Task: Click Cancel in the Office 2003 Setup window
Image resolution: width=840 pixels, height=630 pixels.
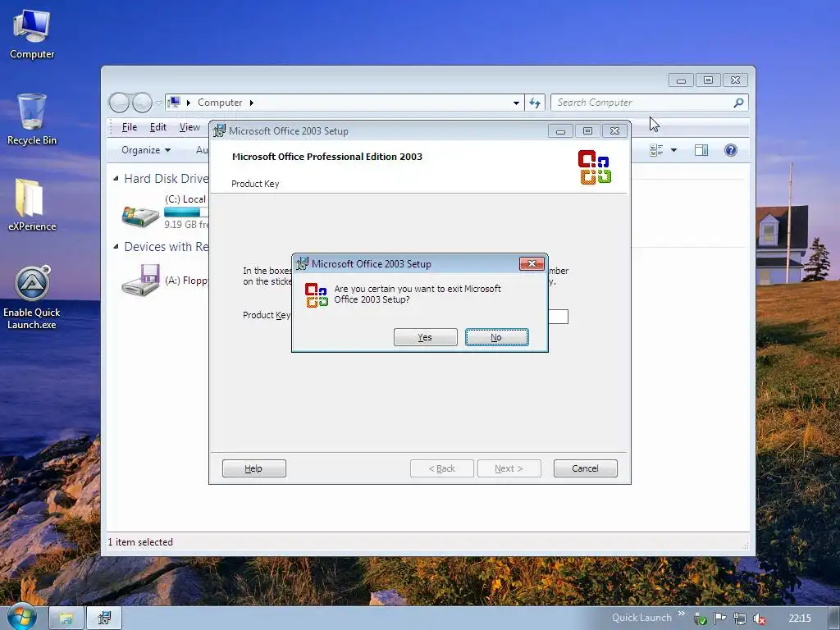Action: pos(585,468)
